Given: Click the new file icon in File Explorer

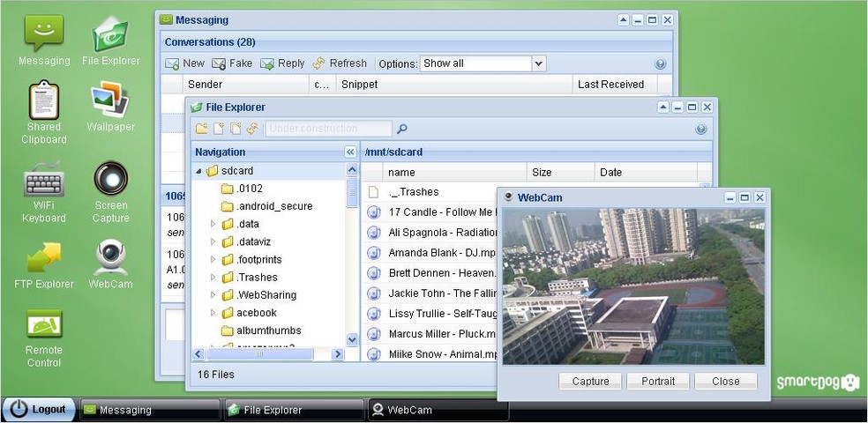Looking at the screenshot, I should (219, 129).
